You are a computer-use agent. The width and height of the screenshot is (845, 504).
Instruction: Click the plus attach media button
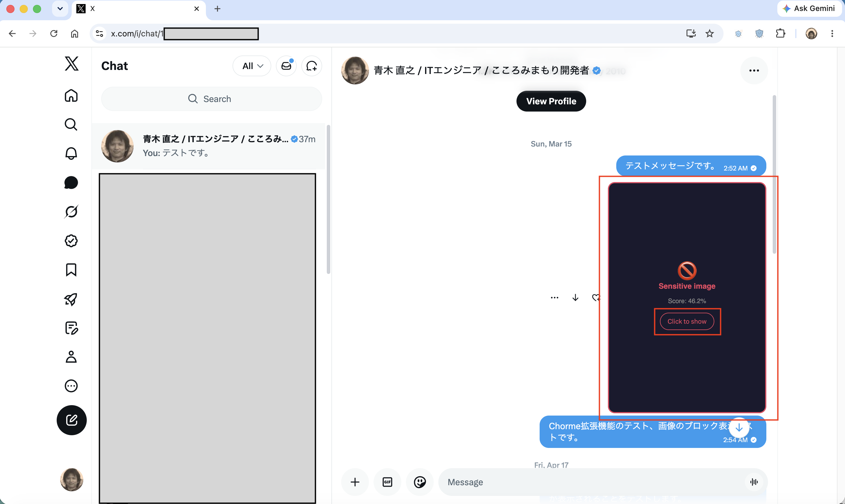355,482
